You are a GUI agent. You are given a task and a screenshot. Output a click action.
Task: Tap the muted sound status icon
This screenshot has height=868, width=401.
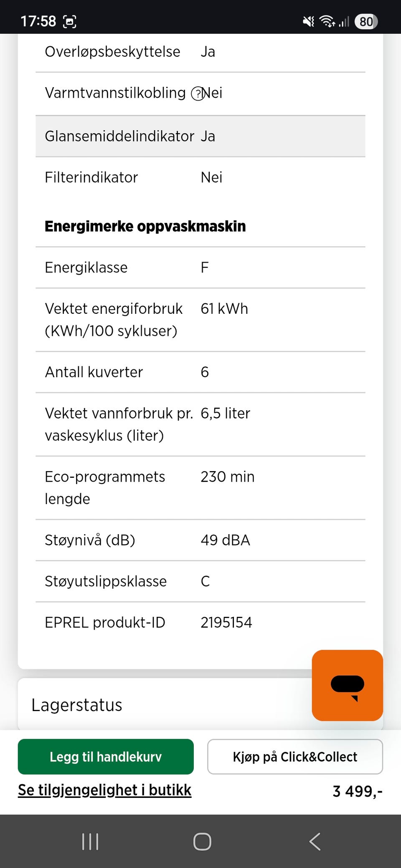(x=308, y=21)
